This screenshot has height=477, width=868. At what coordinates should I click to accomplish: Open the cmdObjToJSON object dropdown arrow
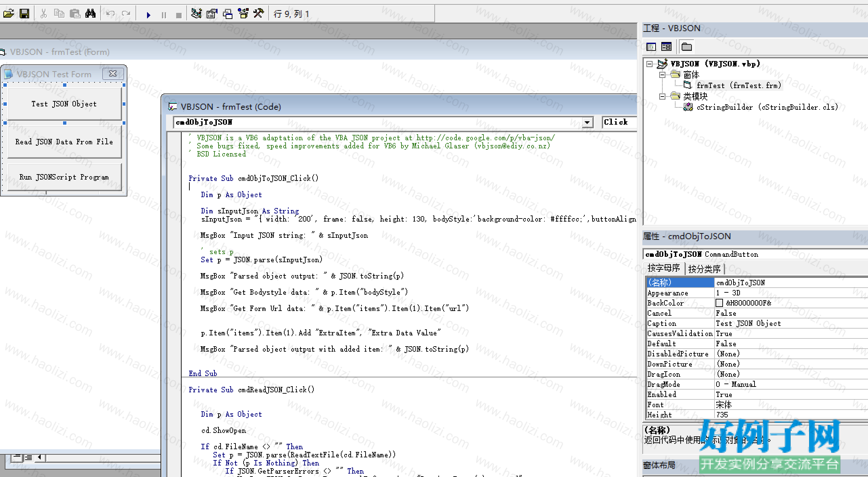[x=587, y=122]
